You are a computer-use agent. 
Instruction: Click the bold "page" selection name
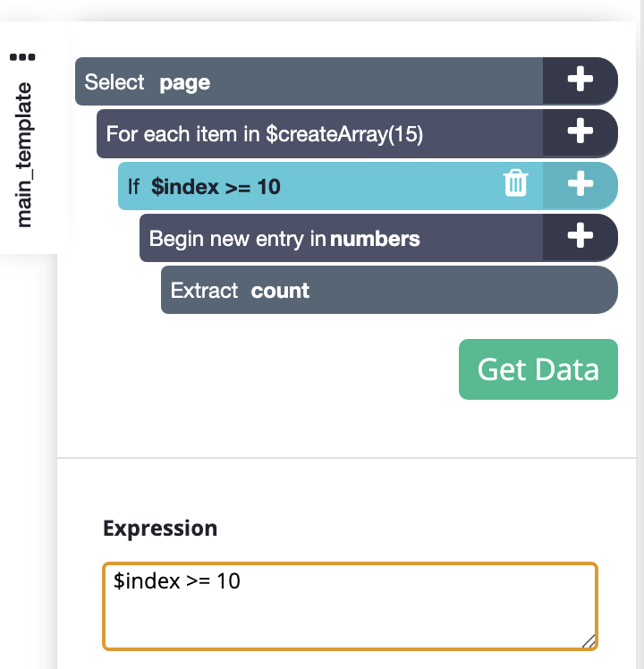tap(184, 83)
